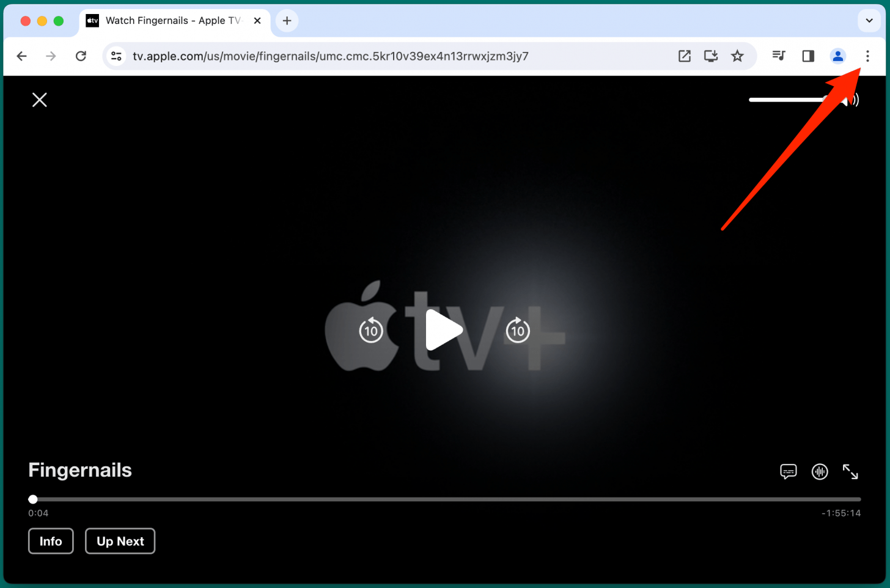Open the audio language options
Viewport: 890px width, 588px height.
[820, 471]
